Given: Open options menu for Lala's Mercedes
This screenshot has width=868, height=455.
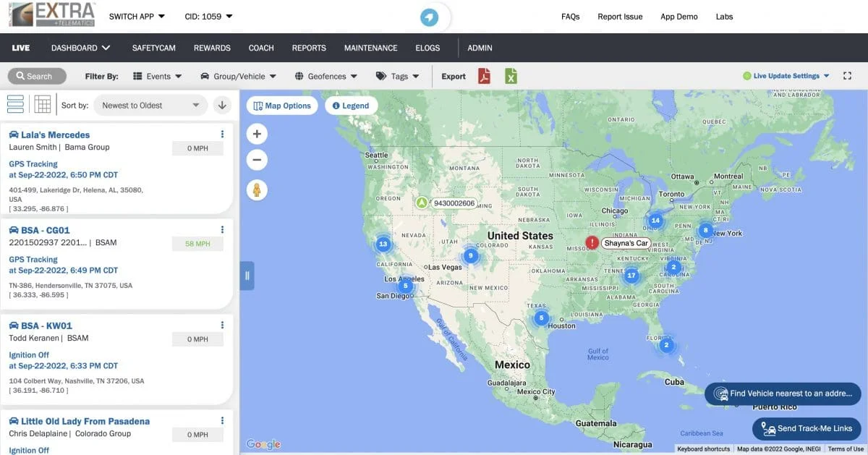Looking at the screenshot, I should (x=222, y=135).
